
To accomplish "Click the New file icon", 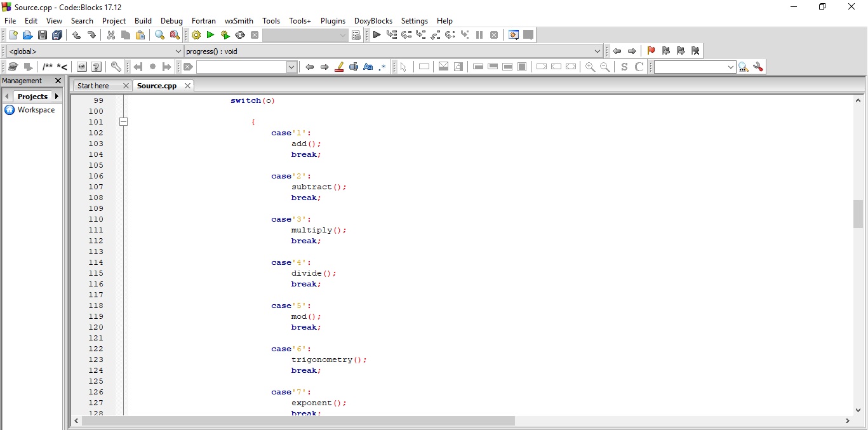I will 13,35.
